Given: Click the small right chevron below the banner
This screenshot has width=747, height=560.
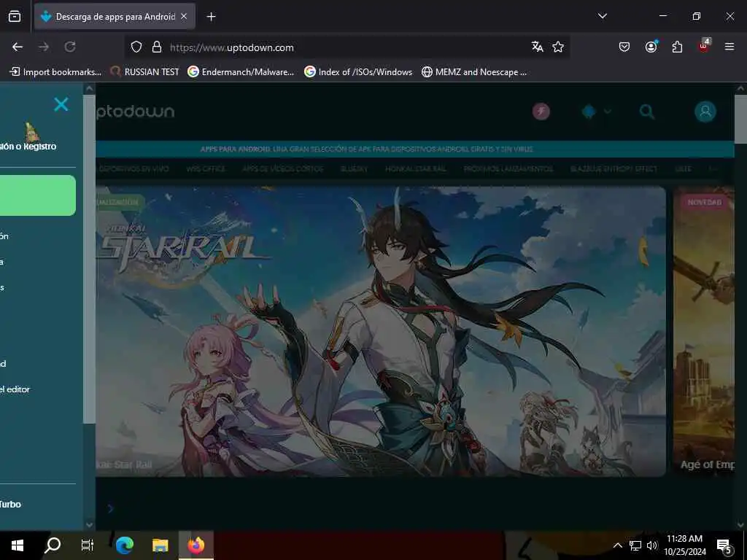Looking at the screenshot, I should pos(111,508).
